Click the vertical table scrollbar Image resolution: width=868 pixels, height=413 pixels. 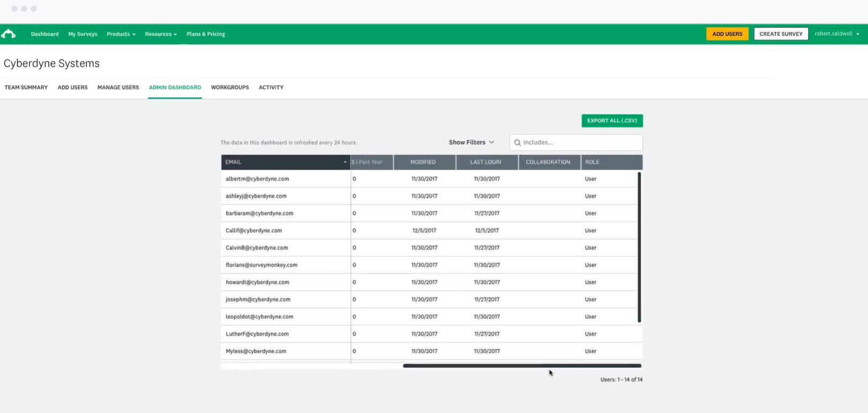tap(639, 247)
